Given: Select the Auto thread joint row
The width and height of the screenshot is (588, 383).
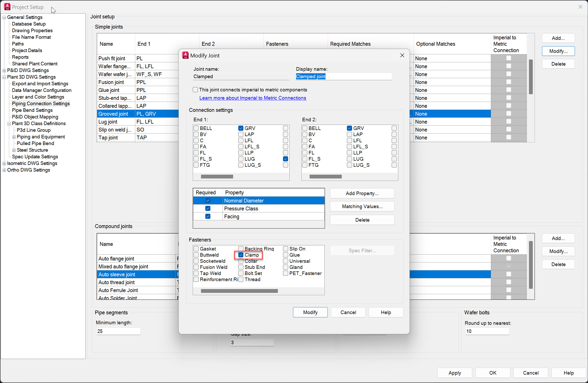Looking at the screenshot, I should tap(116, 282).
